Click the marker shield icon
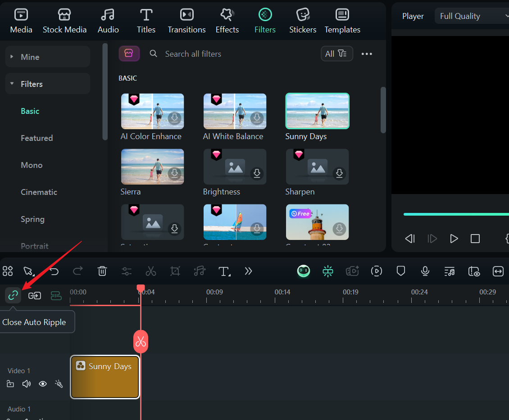Screen dimensions: 509x420 pos(400,271)
